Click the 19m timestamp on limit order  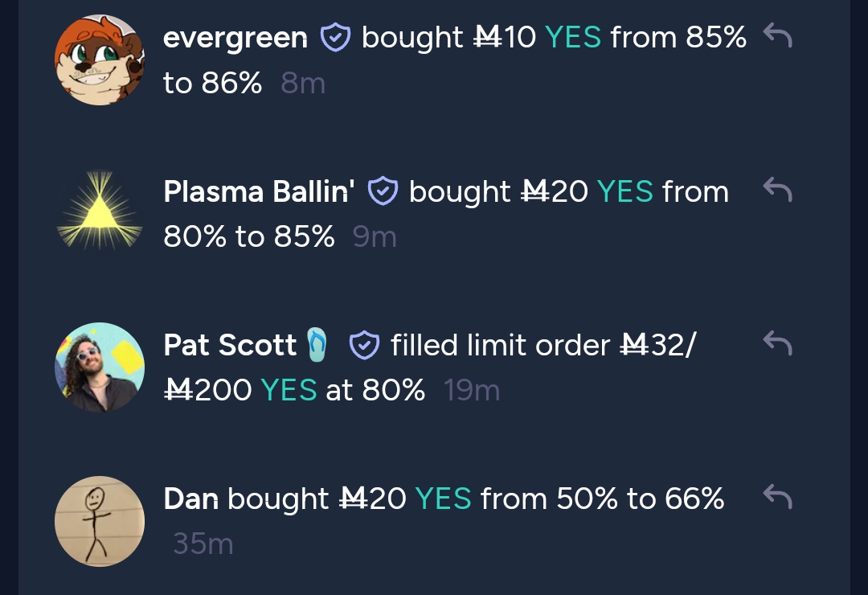click(472, 391)
